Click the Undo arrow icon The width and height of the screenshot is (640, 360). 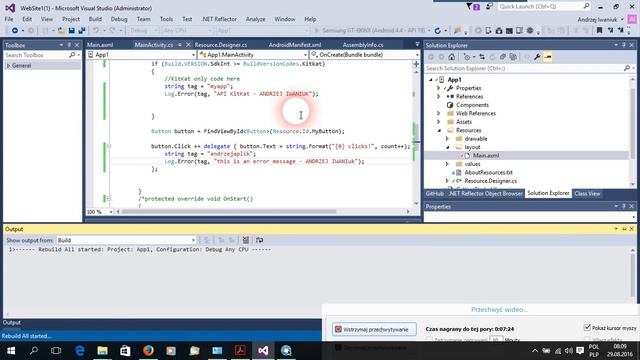click(x=96, y=31)
